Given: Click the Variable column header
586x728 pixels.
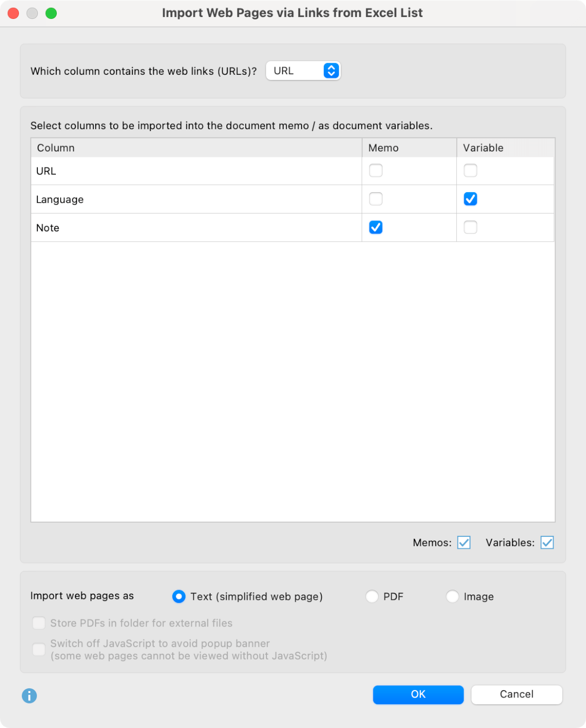Looking at the screenshot, I should click(x=505, y=148).
